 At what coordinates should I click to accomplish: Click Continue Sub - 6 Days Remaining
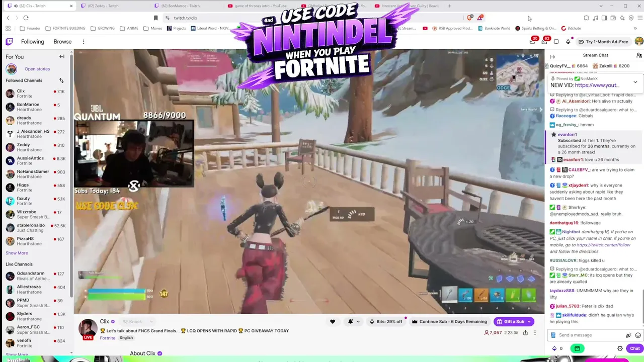click(x=449, y=322)
